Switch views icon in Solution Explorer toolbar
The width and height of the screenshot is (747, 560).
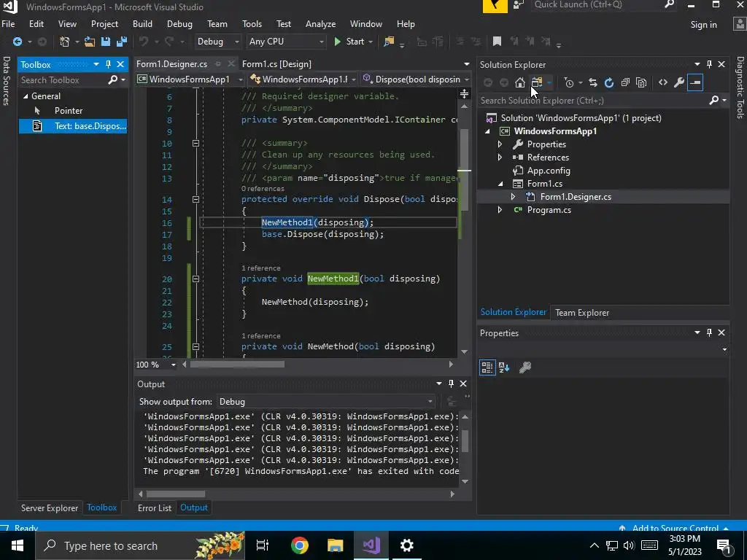coord(537,82)
